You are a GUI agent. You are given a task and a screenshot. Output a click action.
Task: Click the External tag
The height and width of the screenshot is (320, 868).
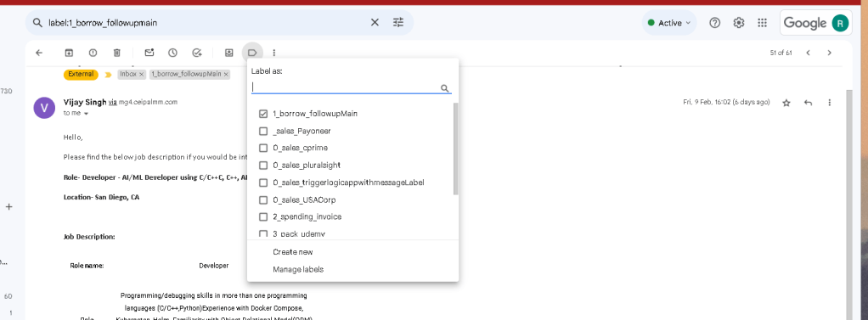(x=81, y=74)
